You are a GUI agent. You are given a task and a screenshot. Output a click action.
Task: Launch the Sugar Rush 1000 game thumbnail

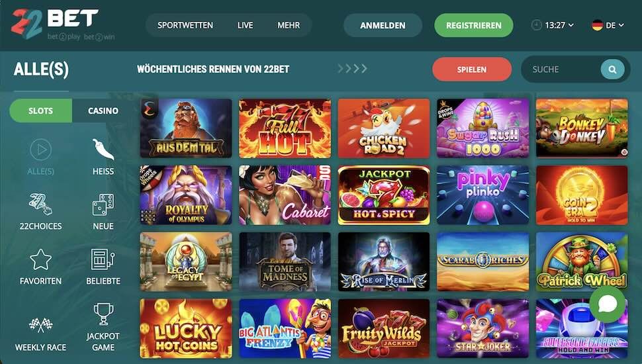(x=482, y=128)
